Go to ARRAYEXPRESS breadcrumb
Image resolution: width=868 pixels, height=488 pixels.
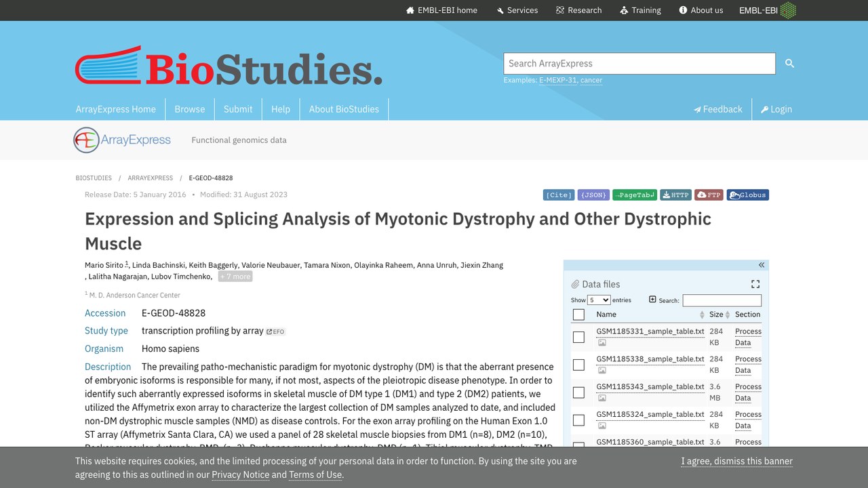(151, 178)
